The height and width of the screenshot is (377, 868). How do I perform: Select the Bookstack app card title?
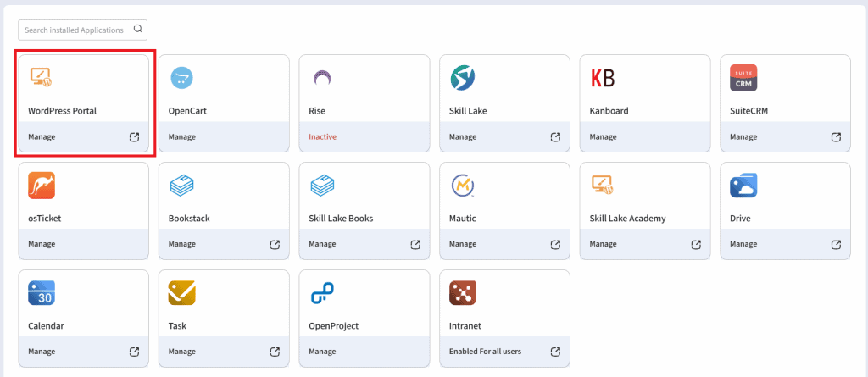[189, 219]
